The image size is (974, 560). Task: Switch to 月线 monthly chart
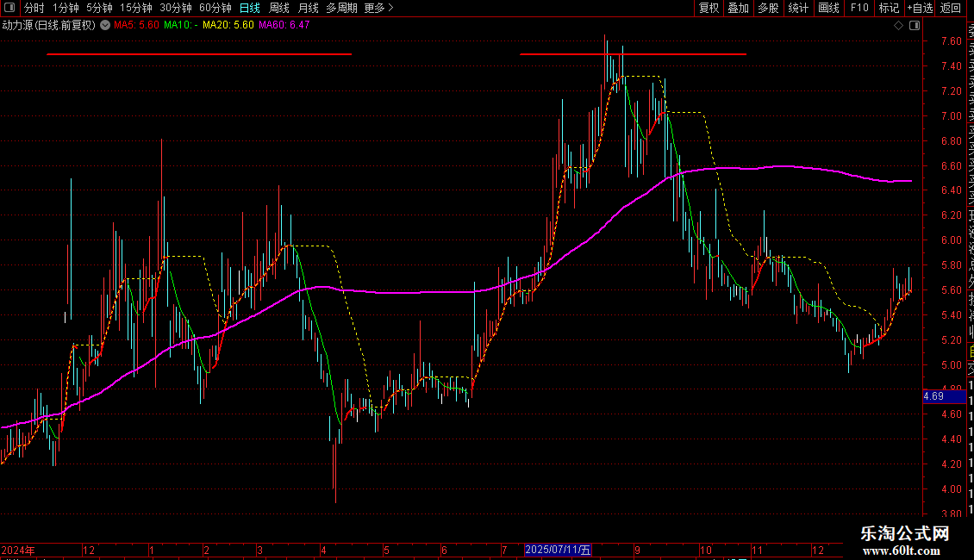click(308, 8)
